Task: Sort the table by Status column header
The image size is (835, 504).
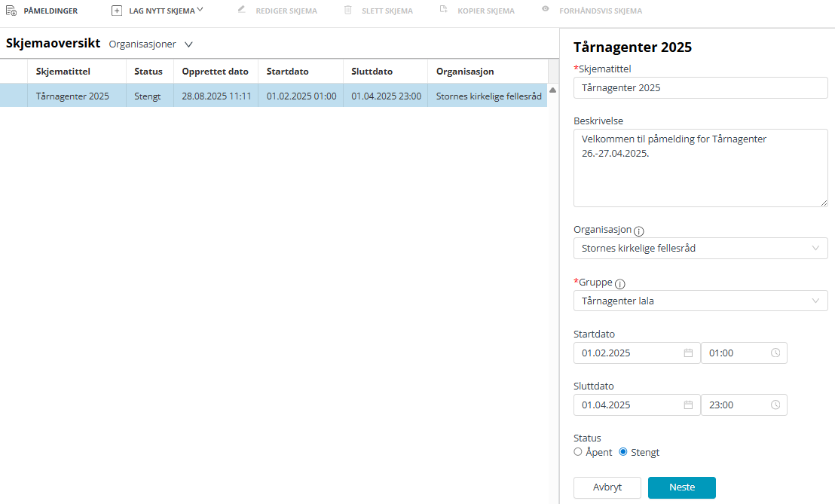Action: click(x=148, y=72)
